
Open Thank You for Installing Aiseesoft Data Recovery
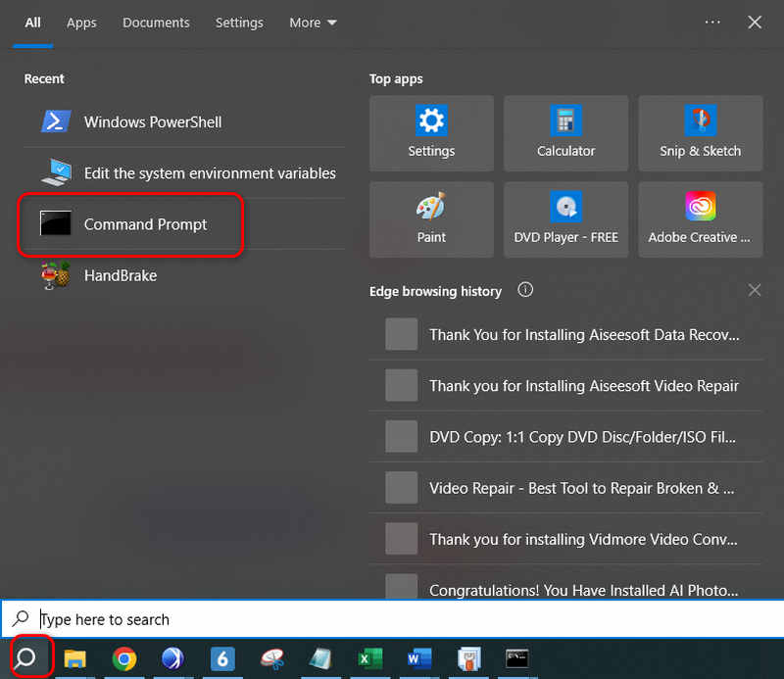[566, 334]
